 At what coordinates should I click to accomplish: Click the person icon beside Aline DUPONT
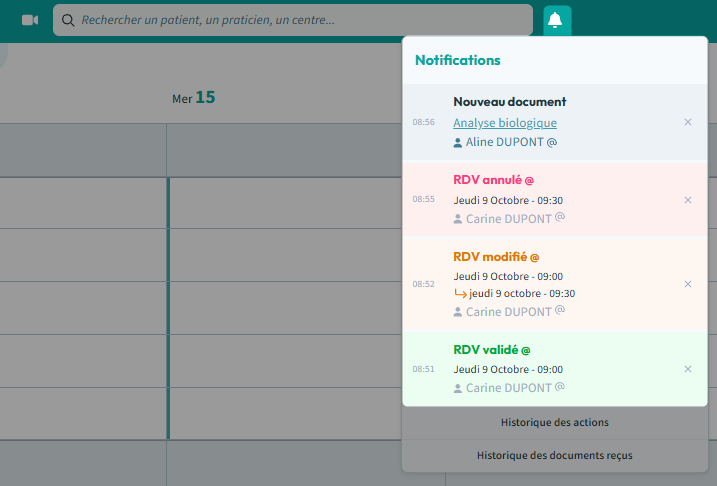point(458,143)
